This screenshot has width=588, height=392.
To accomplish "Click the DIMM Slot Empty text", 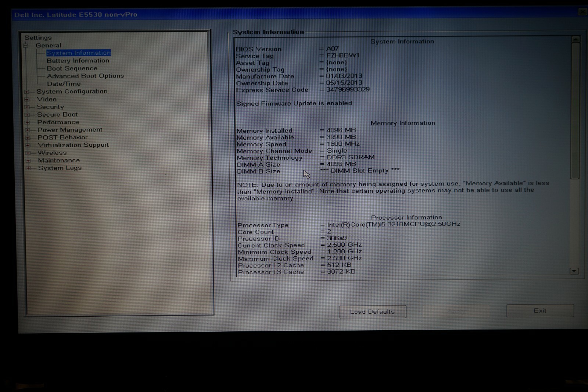I will 360,171.
